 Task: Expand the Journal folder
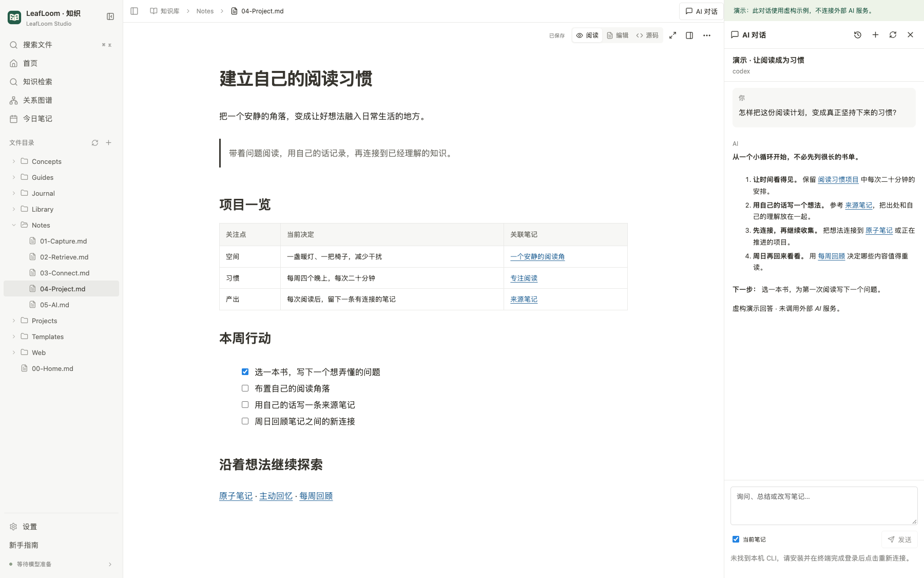click(14, 193)
